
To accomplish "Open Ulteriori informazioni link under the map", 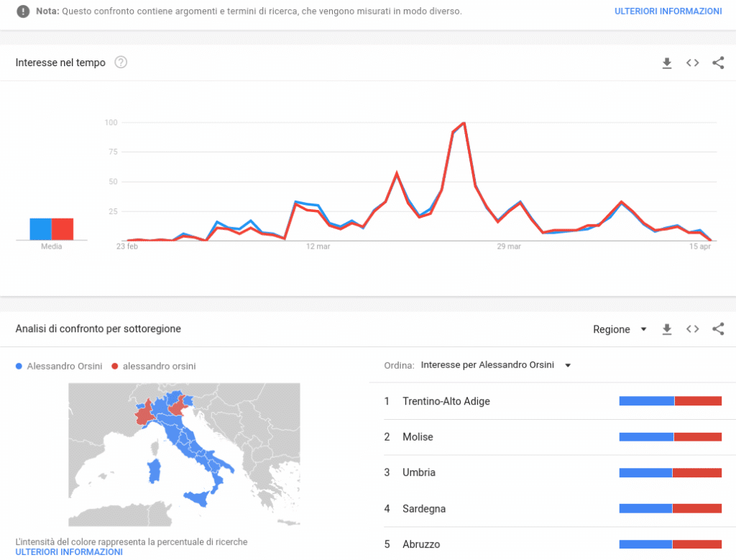I will pos(69,551).
